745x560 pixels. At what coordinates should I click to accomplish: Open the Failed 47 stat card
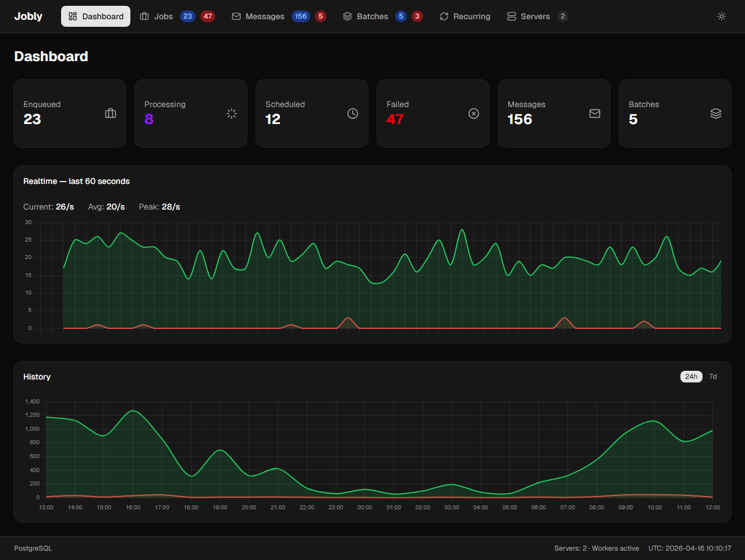tap(432, 114)
